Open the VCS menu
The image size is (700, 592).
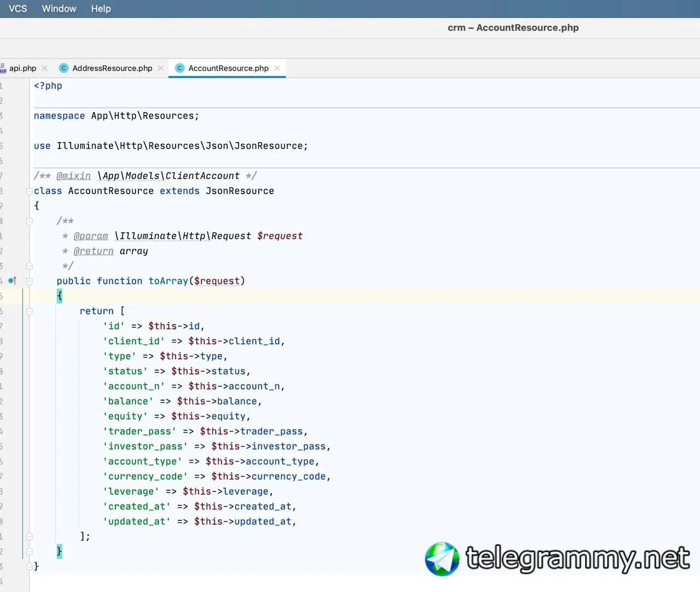click(x=17, y=9)
